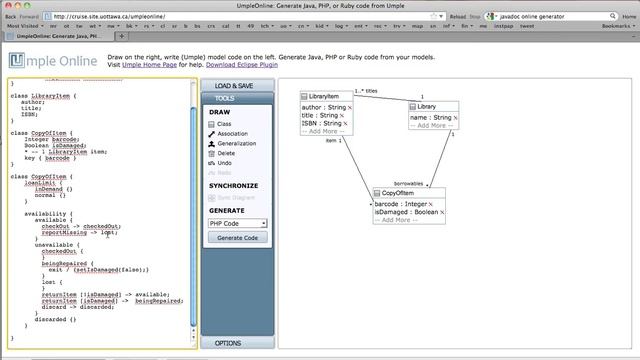Click the CopyOfItem class box icon
The height and width of the screenshot is (360, 640).
(x=377, y=193)
